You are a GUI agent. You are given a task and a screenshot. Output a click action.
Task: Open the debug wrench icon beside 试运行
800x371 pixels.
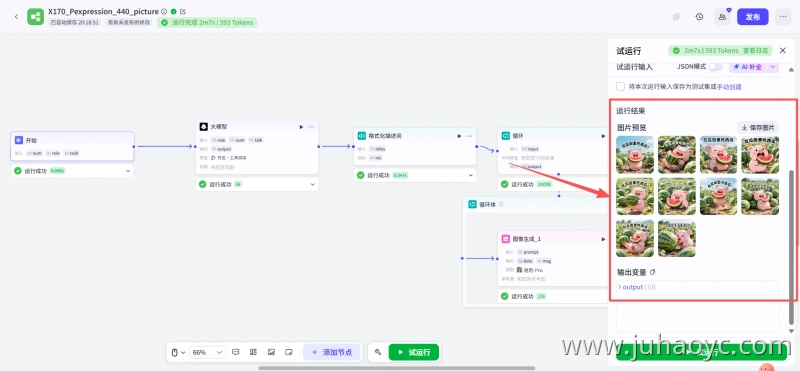pos(378,352)
